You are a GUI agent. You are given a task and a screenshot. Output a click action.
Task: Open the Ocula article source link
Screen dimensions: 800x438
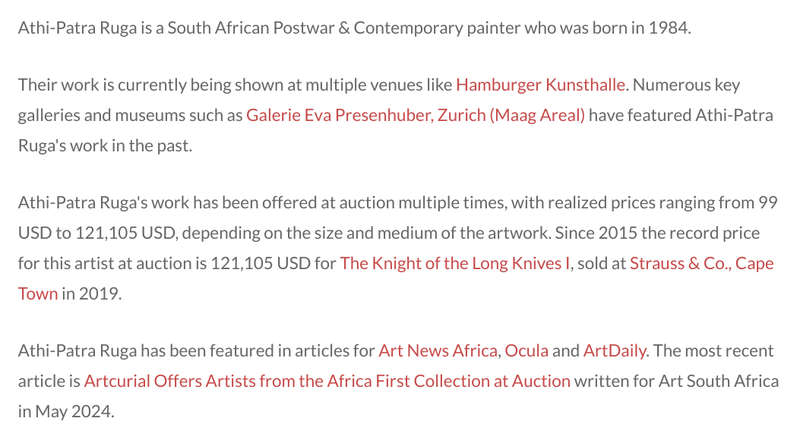(527, 351)
